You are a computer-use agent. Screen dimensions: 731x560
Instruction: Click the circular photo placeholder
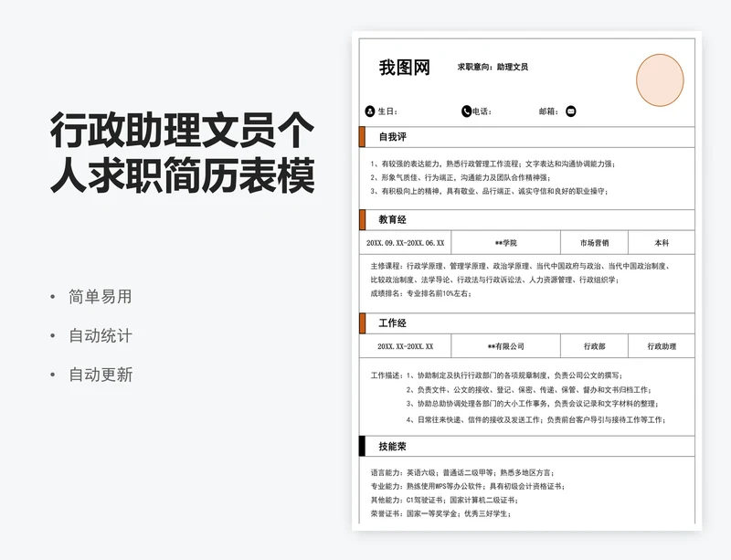tap(660, 80)
